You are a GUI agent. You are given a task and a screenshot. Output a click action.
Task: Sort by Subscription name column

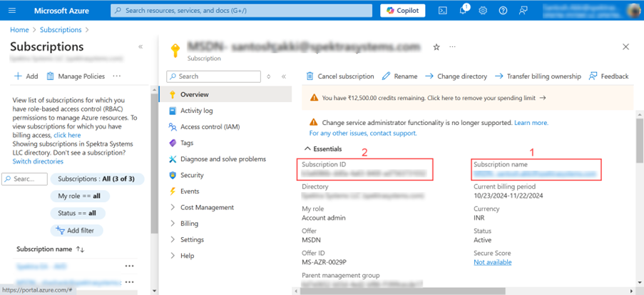click(x=50, y=249)
